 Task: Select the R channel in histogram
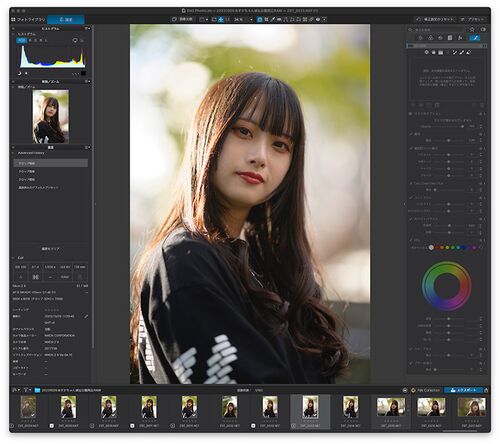point(31,40)
